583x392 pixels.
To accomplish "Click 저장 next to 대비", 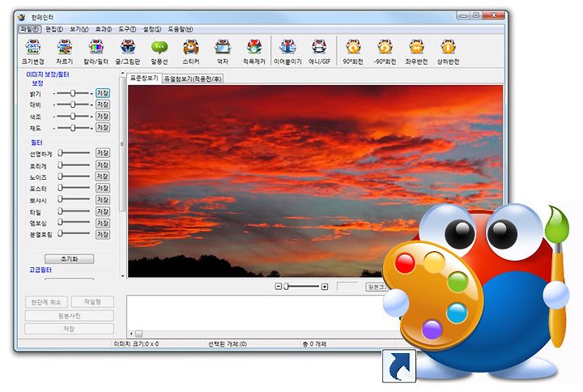I will point(103,104).
